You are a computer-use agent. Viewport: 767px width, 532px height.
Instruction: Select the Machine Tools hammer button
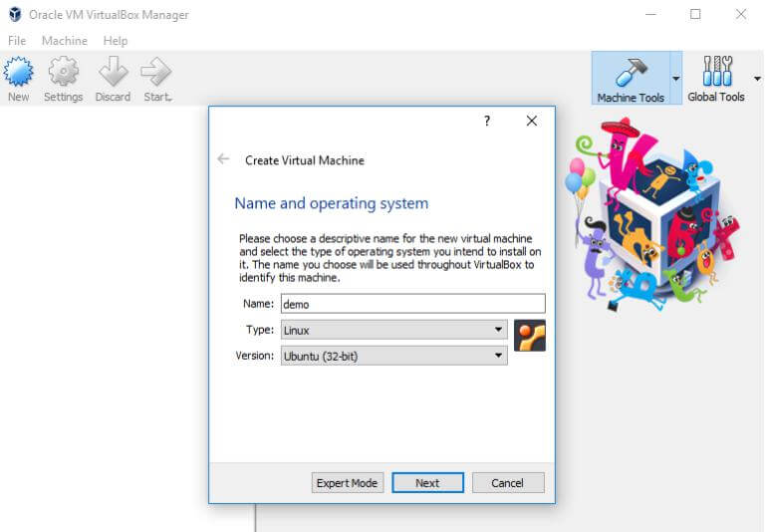[631, 79]
